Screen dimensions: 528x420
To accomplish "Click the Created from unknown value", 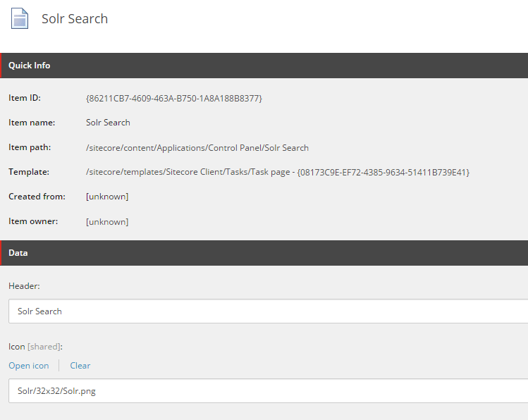I will 107,197.
